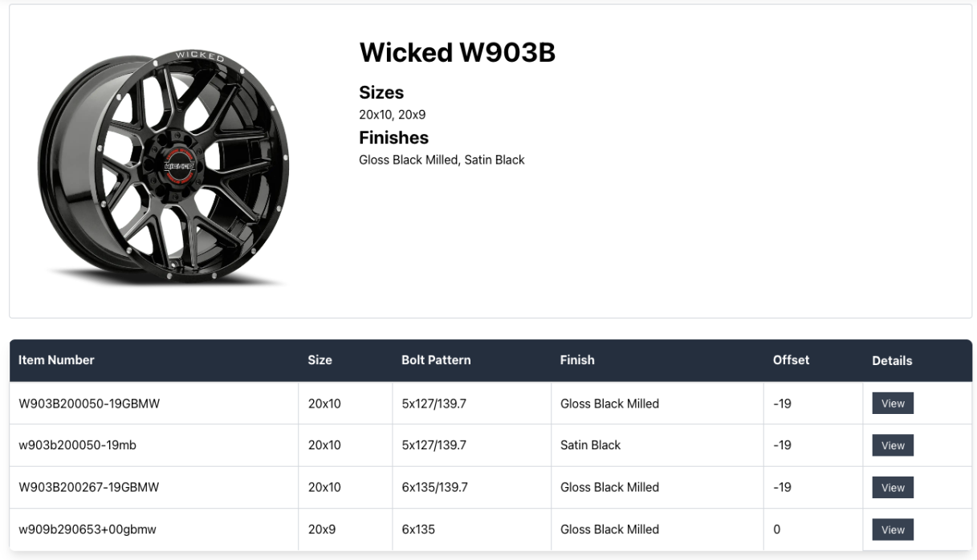
Task: Open View details for W903B200050-19GBMW
Action: click(x=892, y=404)
